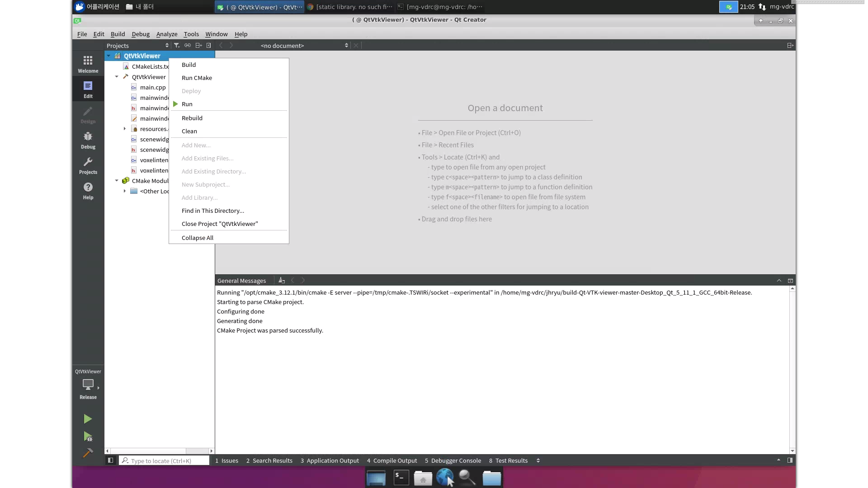Choose Close Project QtVtkViewer
The image size is (868, 488).
coord(220,224)
